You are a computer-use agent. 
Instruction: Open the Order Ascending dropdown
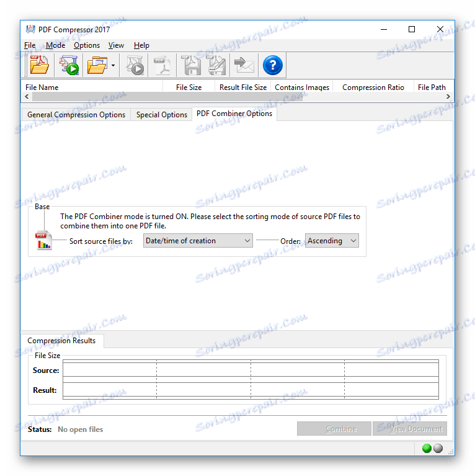[x=332, y=240]
